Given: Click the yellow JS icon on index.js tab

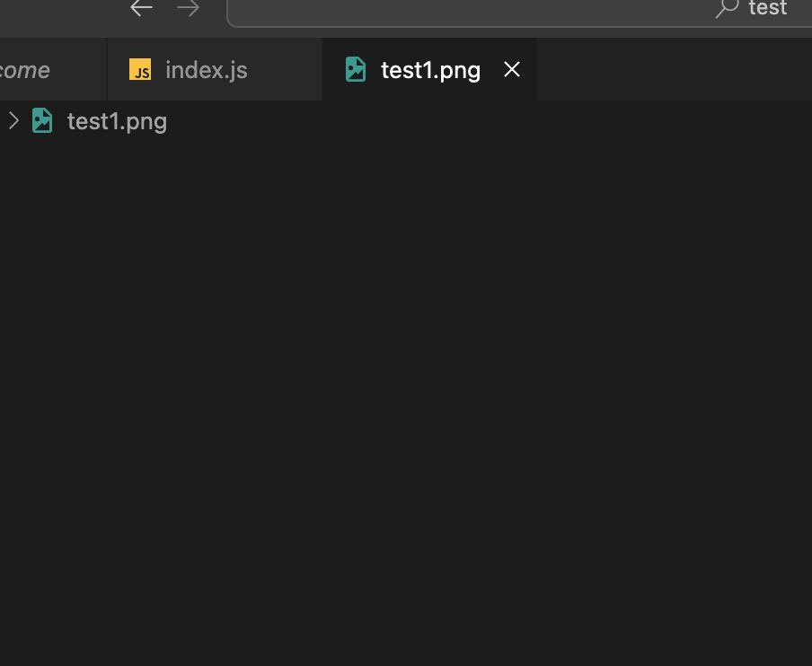Looking at the screenshot, I should [x=140, y=70].
